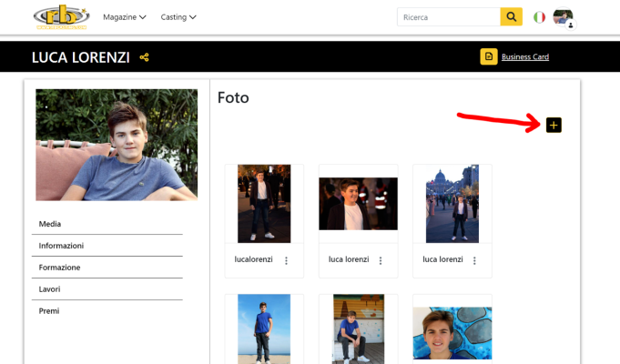620x364 pixels.
Task: Open the photo of boy sitting on steps
Action: coord(358,329)
